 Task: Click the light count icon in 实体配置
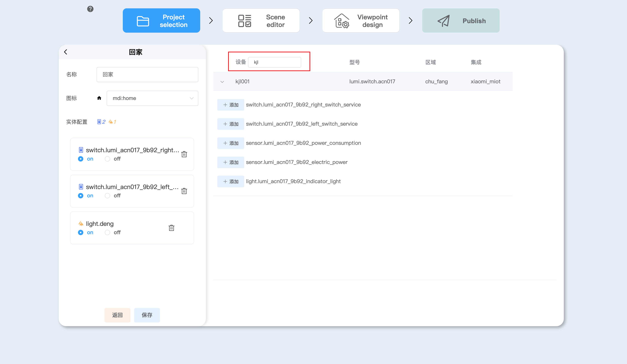tap(111, 122)
